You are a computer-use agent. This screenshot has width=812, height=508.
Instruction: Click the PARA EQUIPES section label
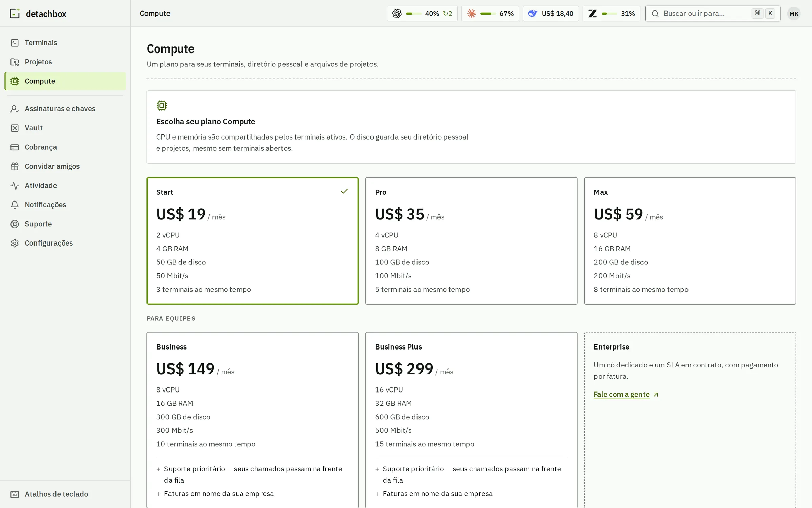coord(171,318)
